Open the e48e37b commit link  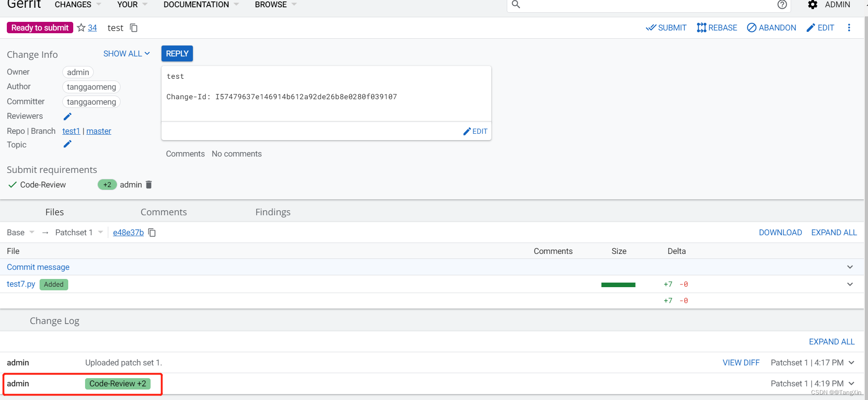click(128, 233)
